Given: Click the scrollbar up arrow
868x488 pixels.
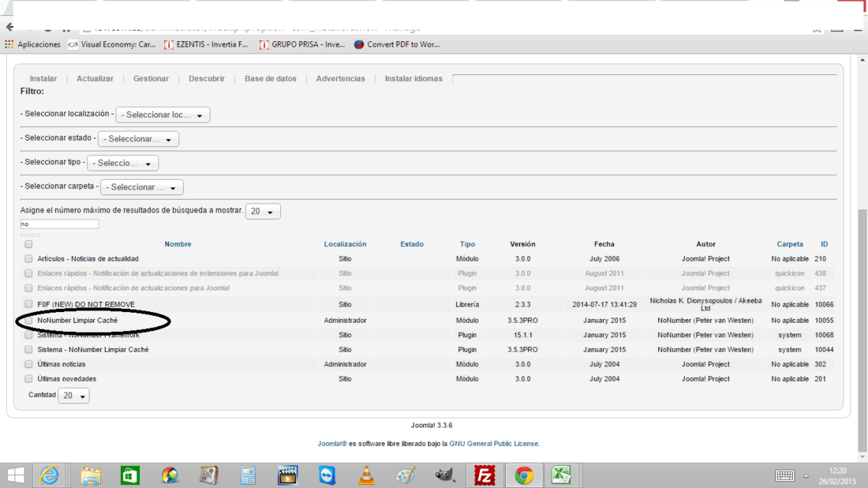Looking at the screenshot, I should (x=862, y=59).
